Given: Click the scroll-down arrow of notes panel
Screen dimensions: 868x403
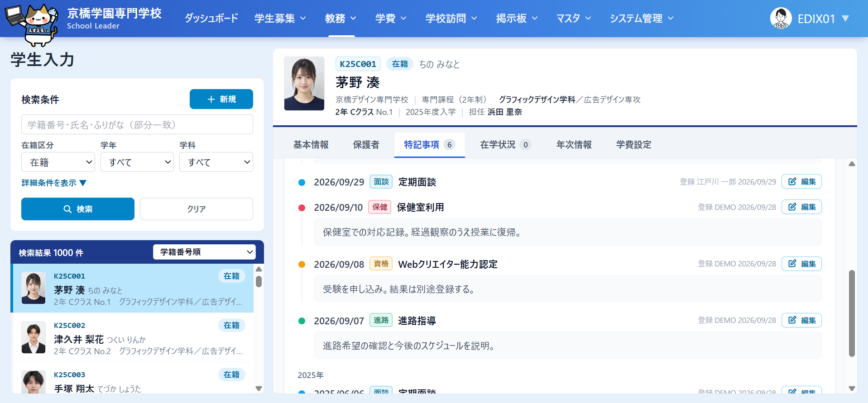Looking at the screenshot, I should pyautogui.click(x=852, y=389).
